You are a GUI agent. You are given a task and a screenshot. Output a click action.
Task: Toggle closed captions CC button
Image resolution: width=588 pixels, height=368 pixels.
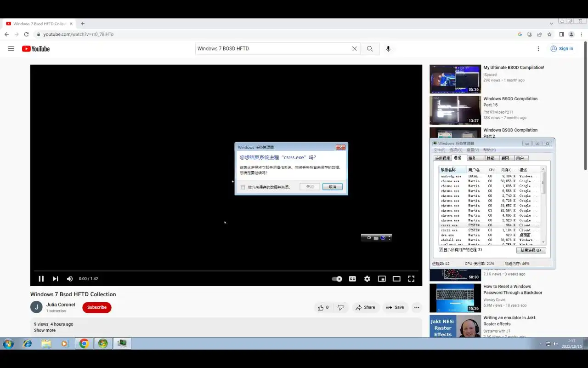(352, 279)
